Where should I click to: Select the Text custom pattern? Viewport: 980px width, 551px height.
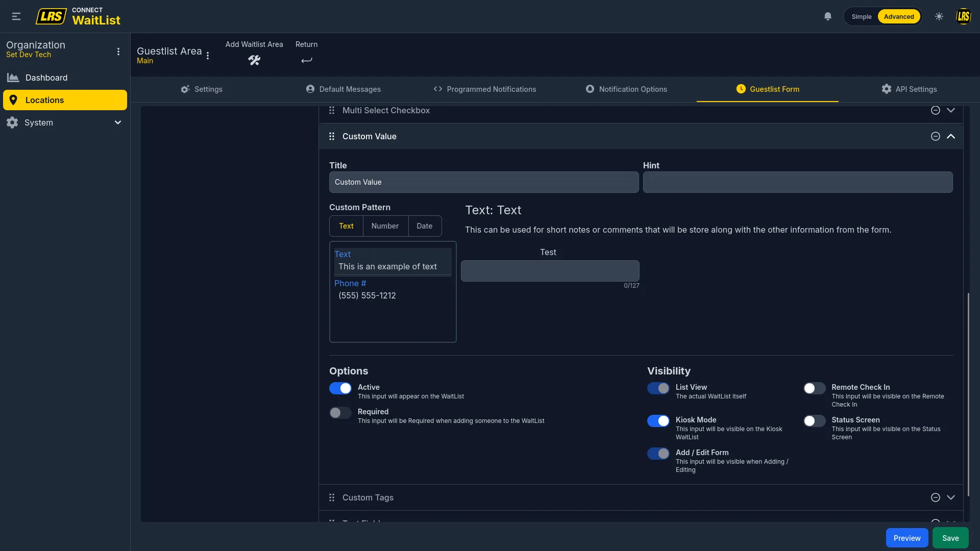[x=346, y=226]
